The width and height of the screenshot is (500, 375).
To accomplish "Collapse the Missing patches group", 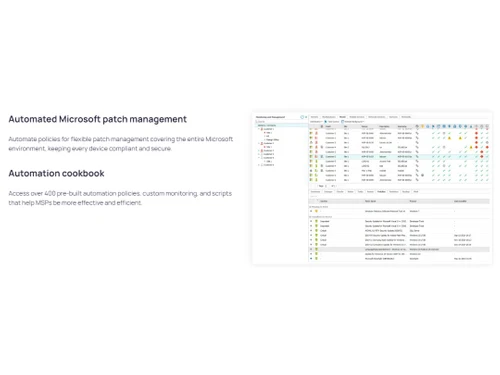I will pyautogui.click(x=310, y=207).
